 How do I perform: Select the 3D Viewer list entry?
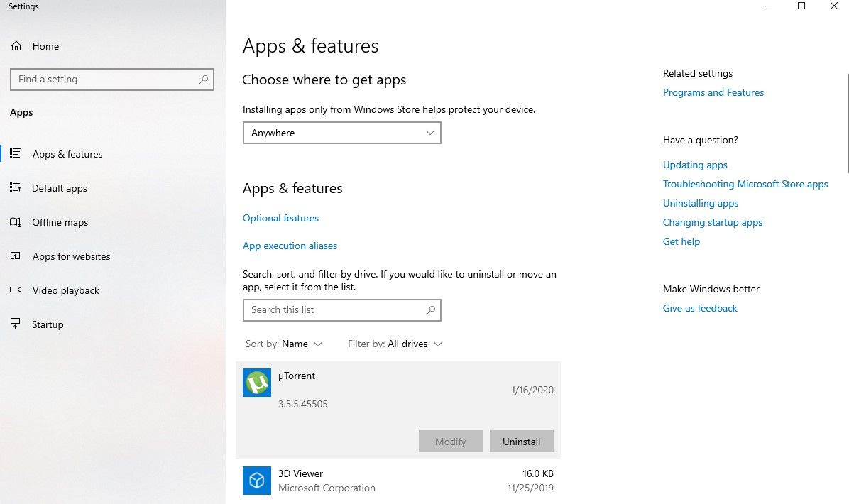(398, 481)
